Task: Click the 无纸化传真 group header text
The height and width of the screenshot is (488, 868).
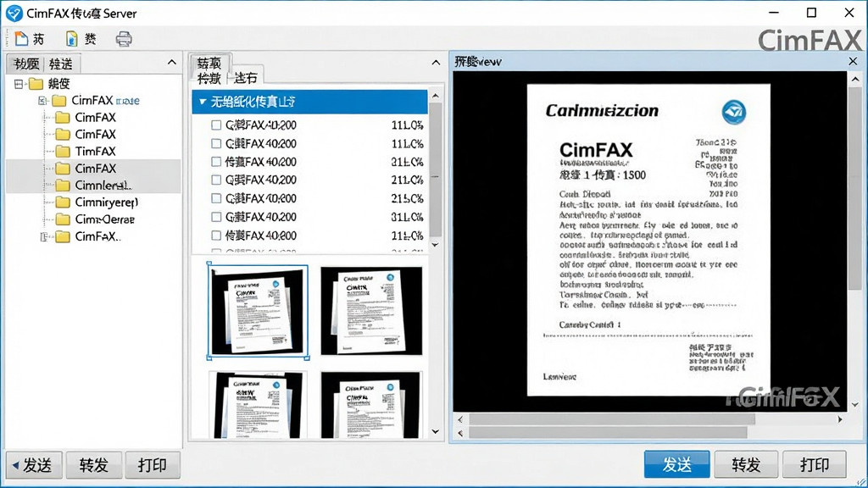Action: 253,102
